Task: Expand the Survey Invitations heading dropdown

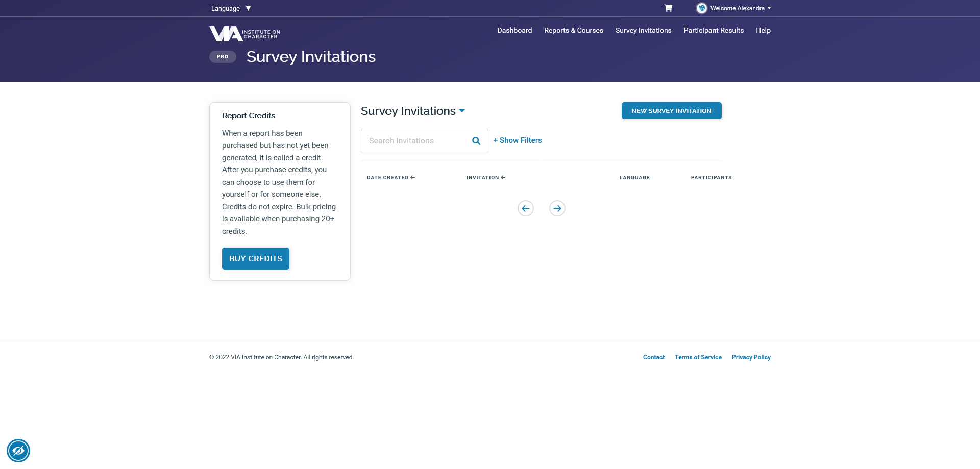Action: click(x=413, y=111)
